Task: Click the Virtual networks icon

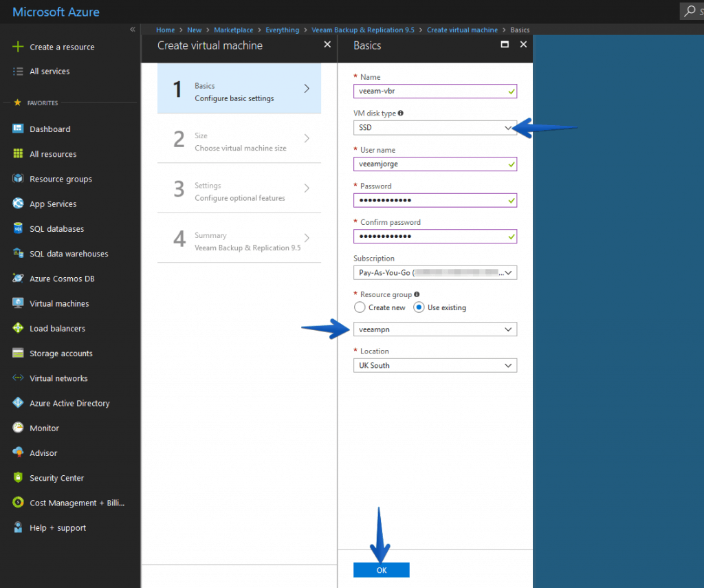Action: 18,378
